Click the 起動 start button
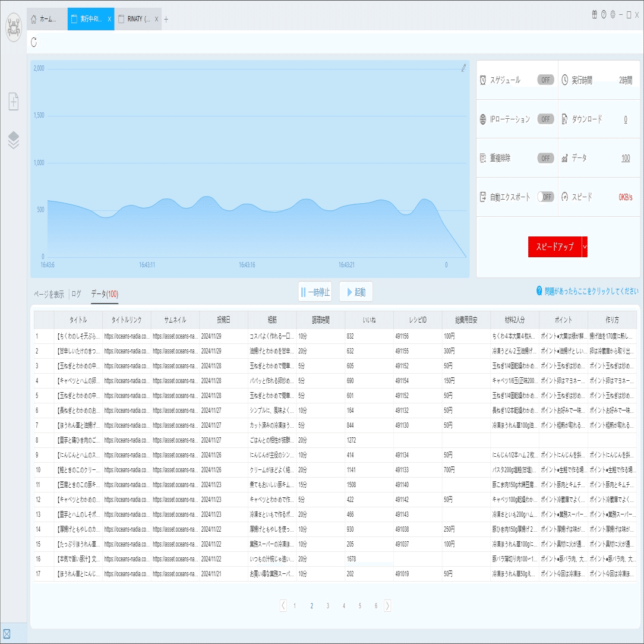644x644 pixels. (356, 292)
